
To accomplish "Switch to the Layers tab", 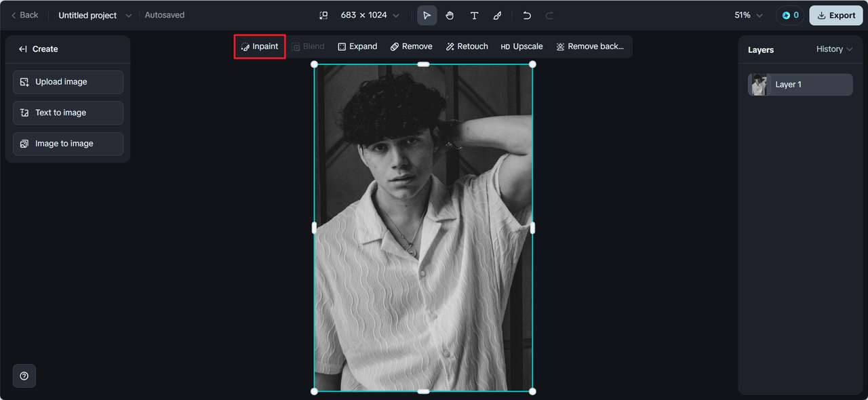I will point(761,49).
